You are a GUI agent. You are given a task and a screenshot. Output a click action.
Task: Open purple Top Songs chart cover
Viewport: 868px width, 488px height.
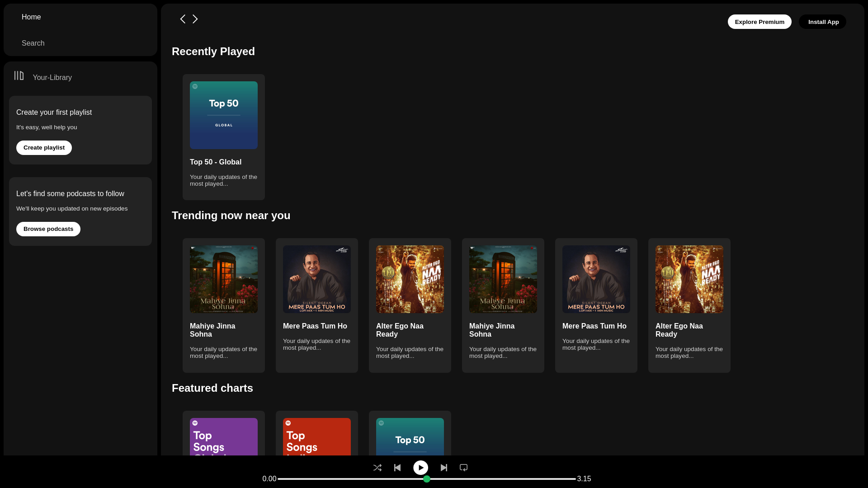[x=224, y=436]
